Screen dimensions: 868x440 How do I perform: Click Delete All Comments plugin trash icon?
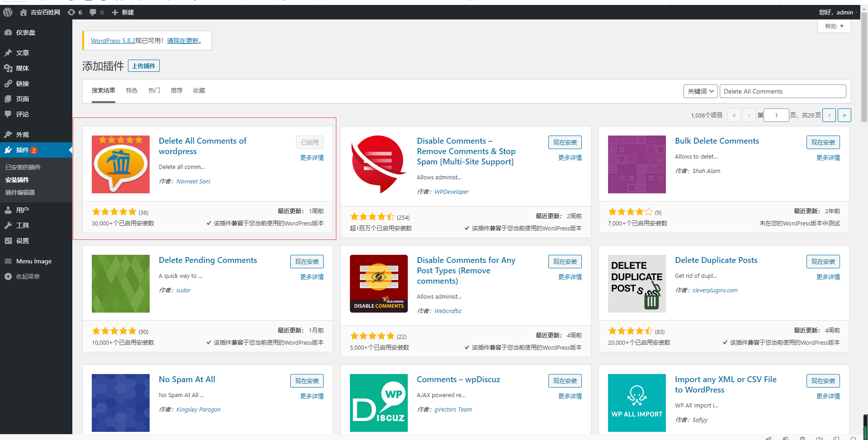121,164
